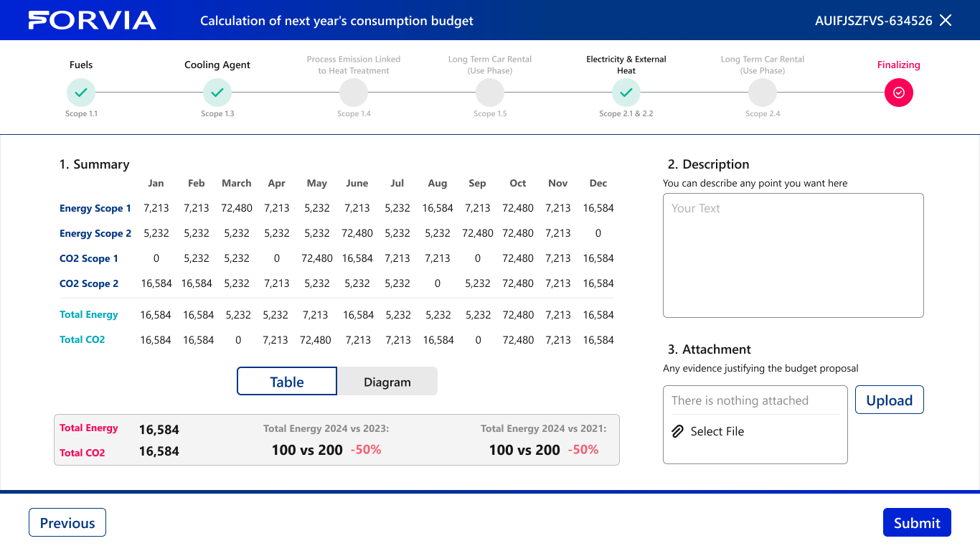
Task: Open the Cooling Agent step circle
Action: coord(217,93)
